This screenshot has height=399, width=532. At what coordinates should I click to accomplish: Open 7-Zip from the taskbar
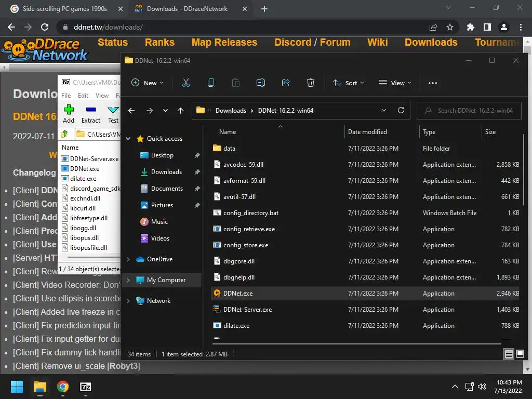86,387
